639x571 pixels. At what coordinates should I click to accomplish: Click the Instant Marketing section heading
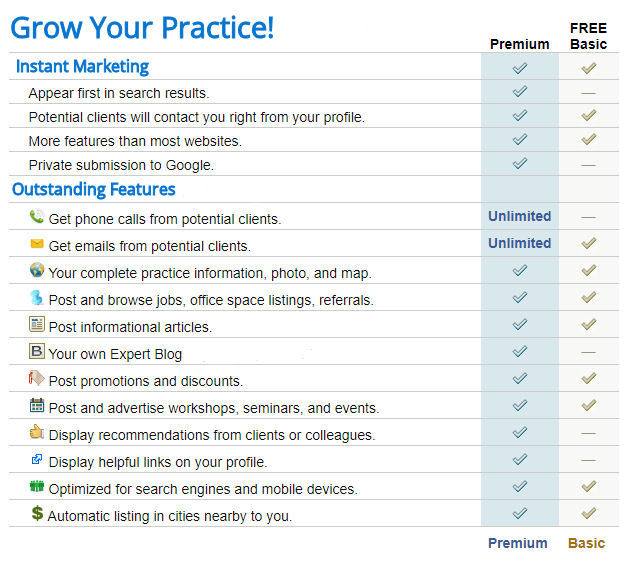(x=82, y=66)
